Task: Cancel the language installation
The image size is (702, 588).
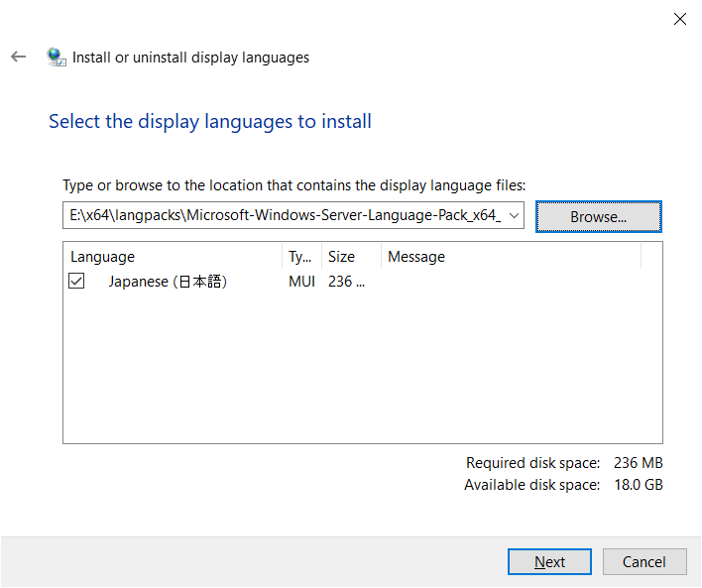Action: 644,561
